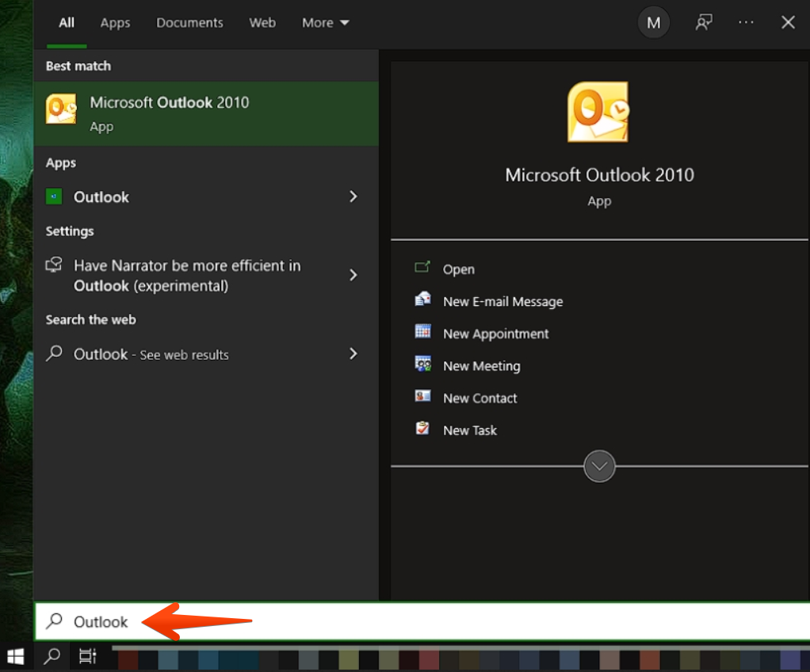Open the three-dots options menu
Image resolution: width=810 pixels, height=672 pixels.
click(x=746, y=23)
